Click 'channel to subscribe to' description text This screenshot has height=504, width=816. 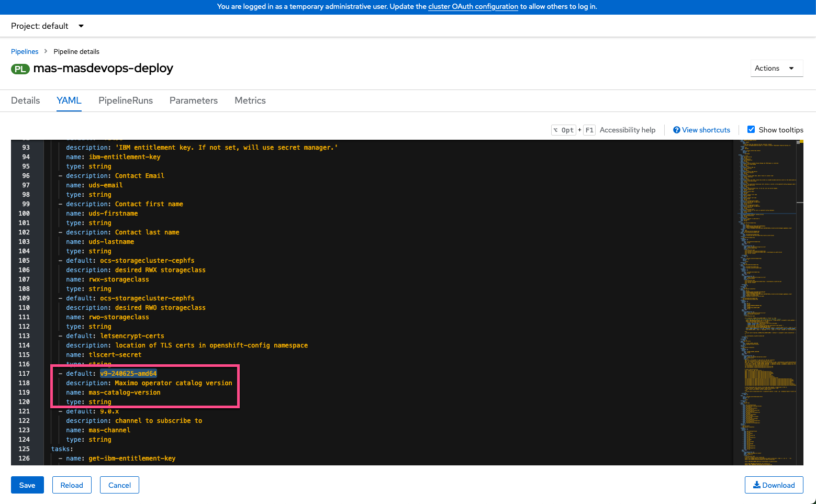click(159, 421)
